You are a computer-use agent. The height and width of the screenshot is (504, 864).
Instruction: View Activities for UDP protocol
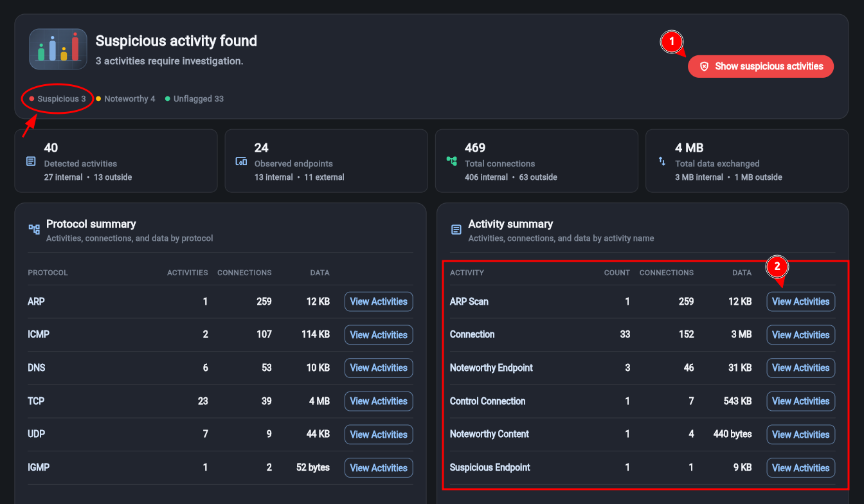pos(379,435)
